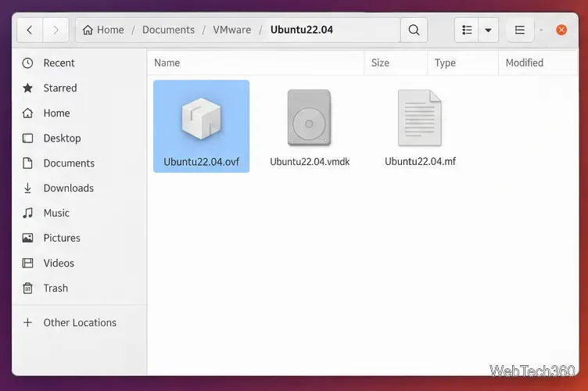
Task: Sort by the Modified column header
Action: tap(538, 63)
